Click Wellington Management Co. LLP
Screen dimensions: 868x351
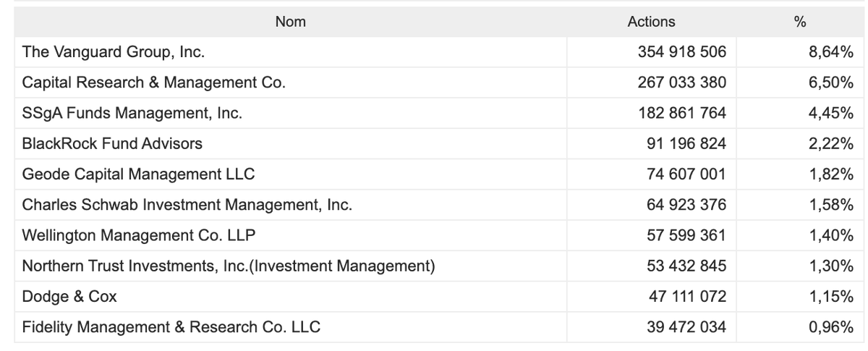click(139, 235)
